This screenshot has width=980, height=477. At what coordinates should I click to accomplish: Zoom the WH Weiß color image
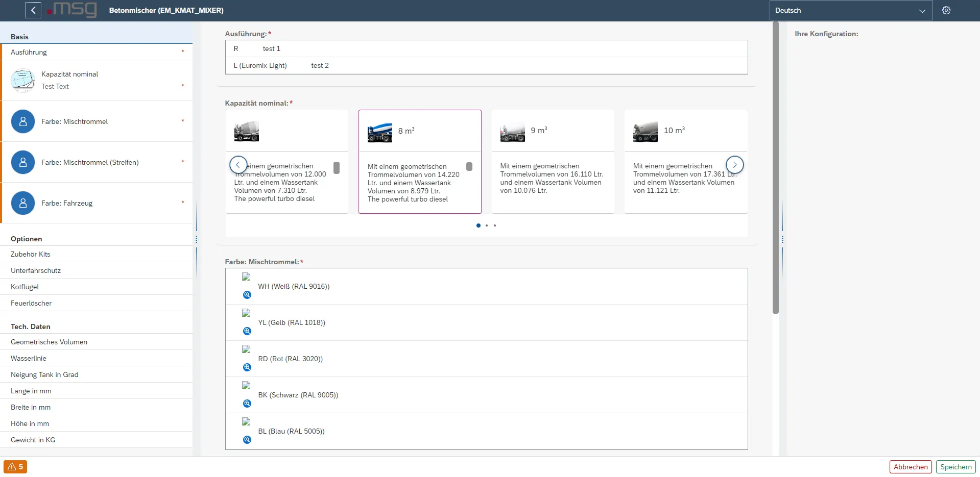pos(247,295)
